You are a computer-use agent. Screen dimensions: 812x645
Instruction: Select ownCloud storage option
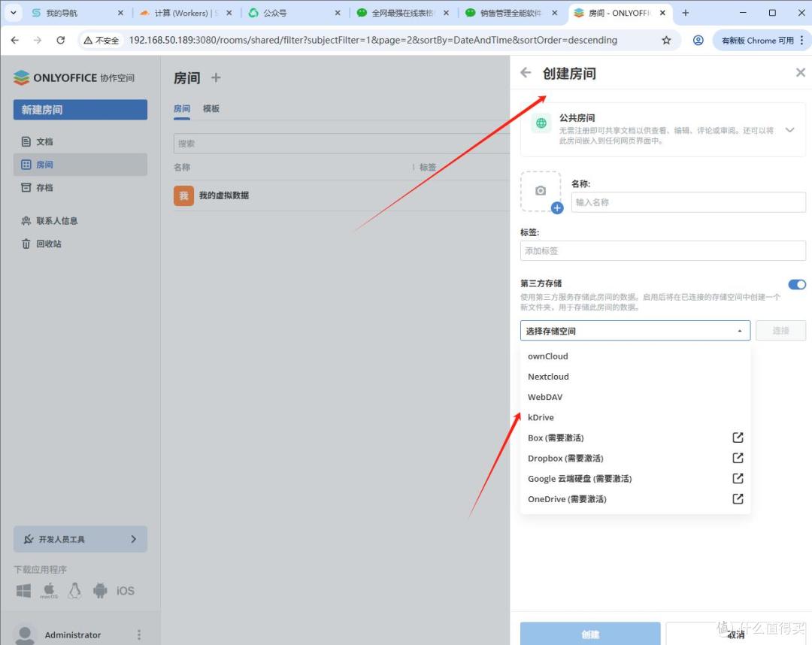635,356
